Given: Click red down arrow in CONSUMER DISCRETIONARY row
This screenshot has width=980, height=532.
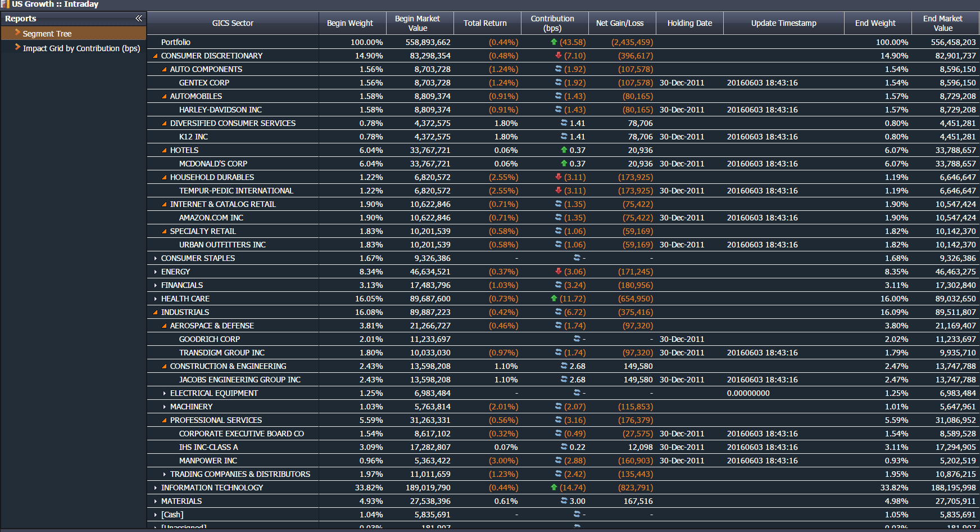Looking at the screenshot, I should pyautogui.click(x=559, y=56).
